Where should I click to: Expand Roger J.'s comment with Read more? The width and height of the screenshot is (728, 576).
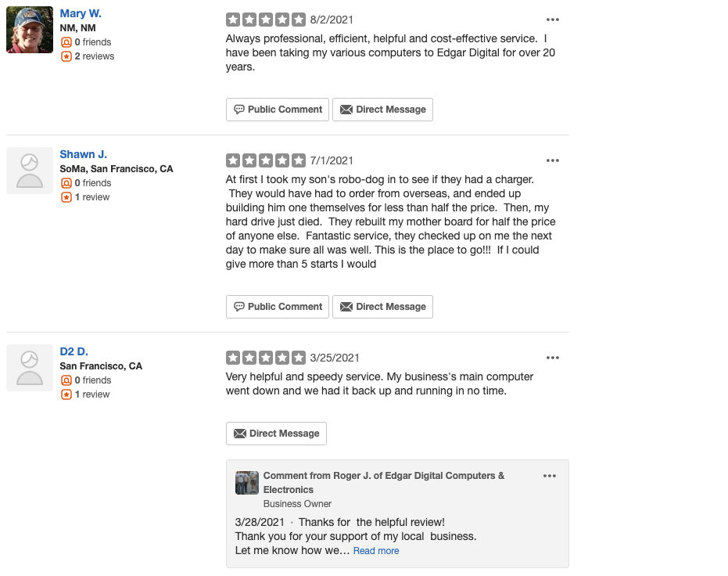tap(376, 551)
